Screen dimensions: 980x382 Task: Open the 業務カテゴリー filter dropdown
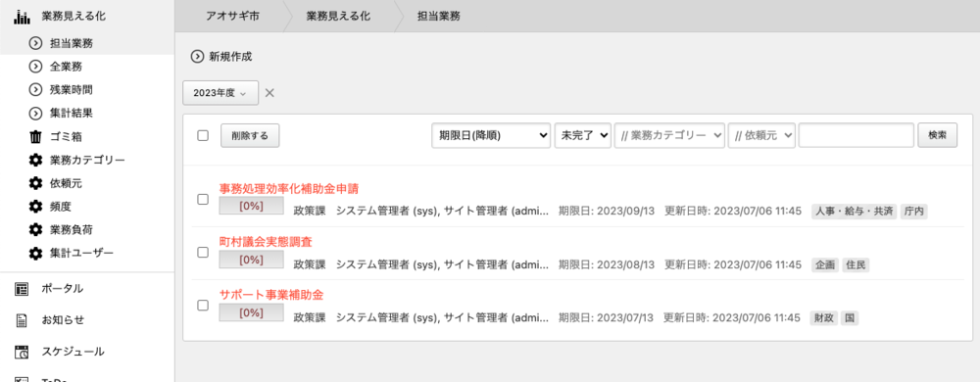[x=669, y=135]
